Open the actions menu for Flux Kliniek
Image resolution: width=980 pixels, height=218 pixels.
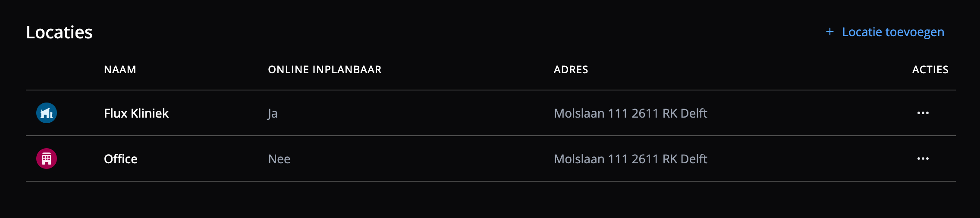coord(923,113)
